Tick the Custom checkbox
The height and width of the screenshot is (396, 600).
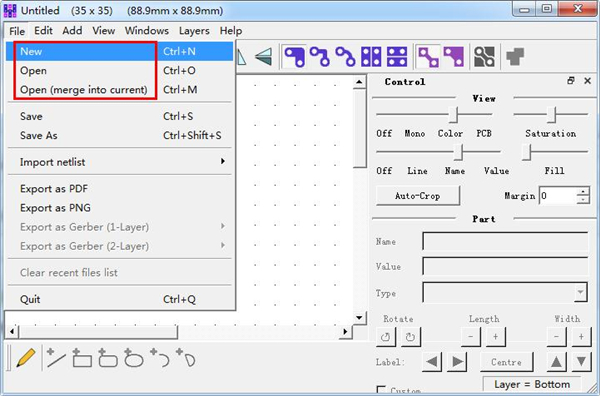click(381, 390)
